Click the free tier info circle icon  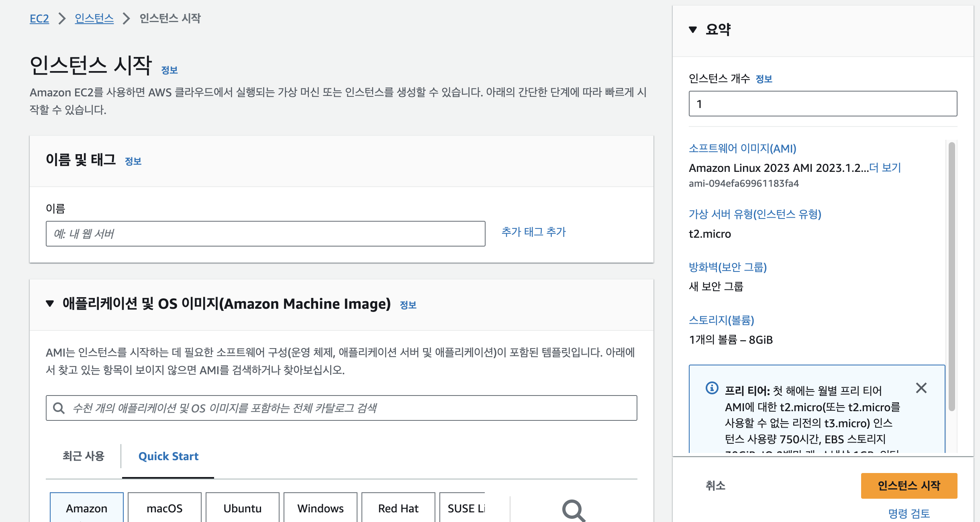click(x=712, y=388)
